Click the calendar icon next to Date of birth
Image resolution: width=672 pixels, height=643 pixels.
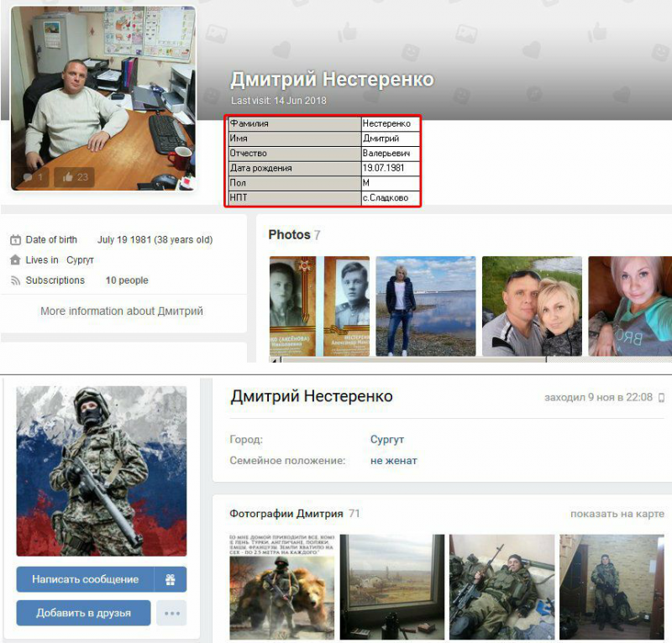coord(15,240)
